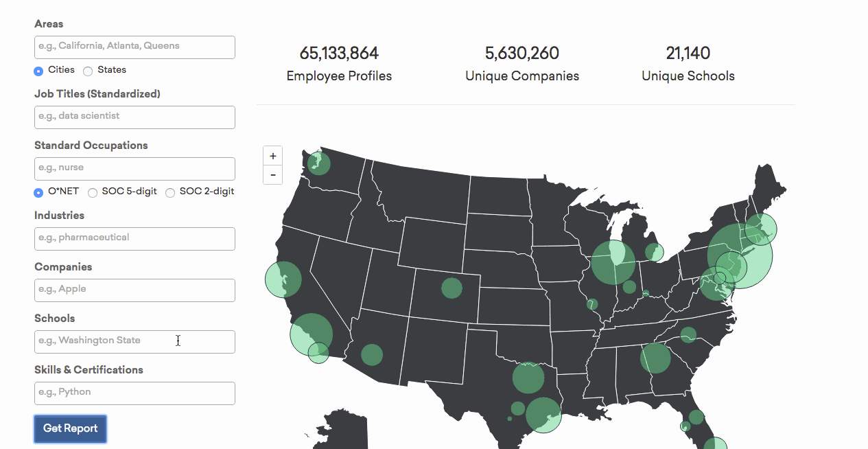Viewport: 868px width, 449px height.
Task: Select the Cities radio button
Action: [39, 71]
